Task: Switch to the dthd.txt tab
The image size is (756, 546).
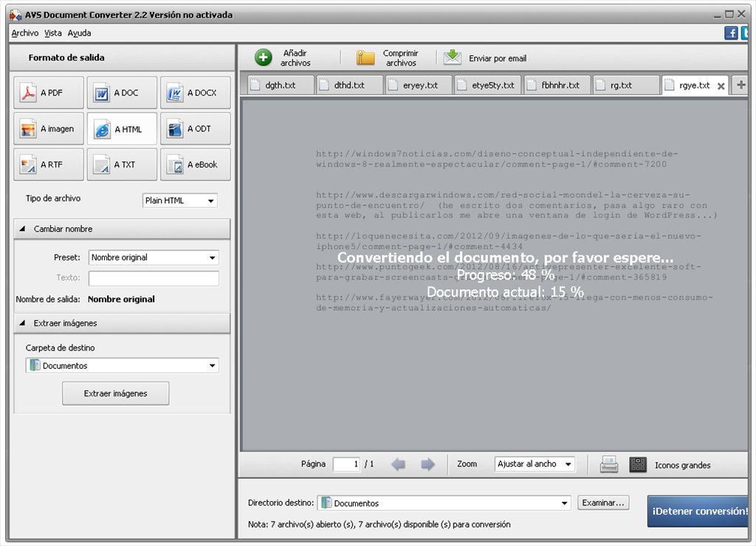Action: [349, 85]
